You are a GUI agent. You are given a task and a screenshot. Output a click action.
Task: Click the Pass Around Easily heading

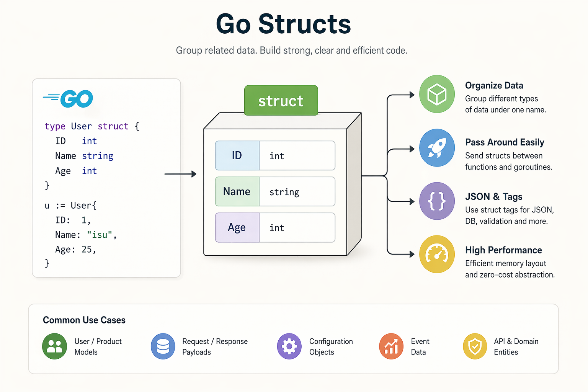click(x=505, y=142)
